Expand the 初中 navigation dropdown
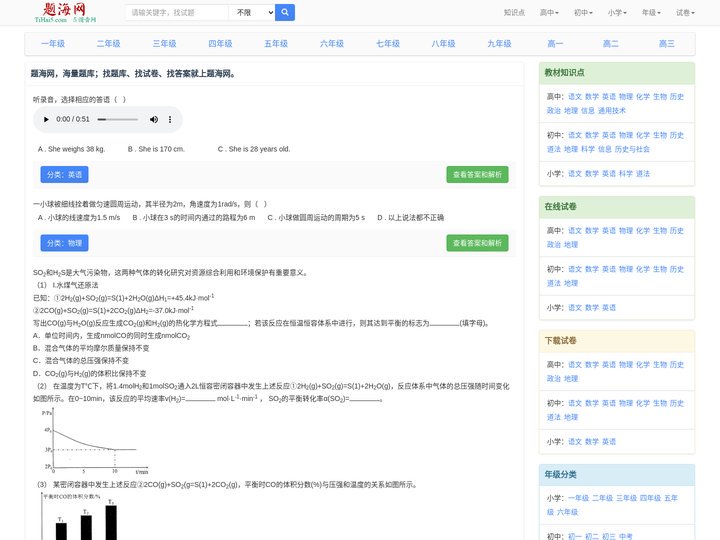This screenshot has width=720, height=540. [x=583, y=13]
